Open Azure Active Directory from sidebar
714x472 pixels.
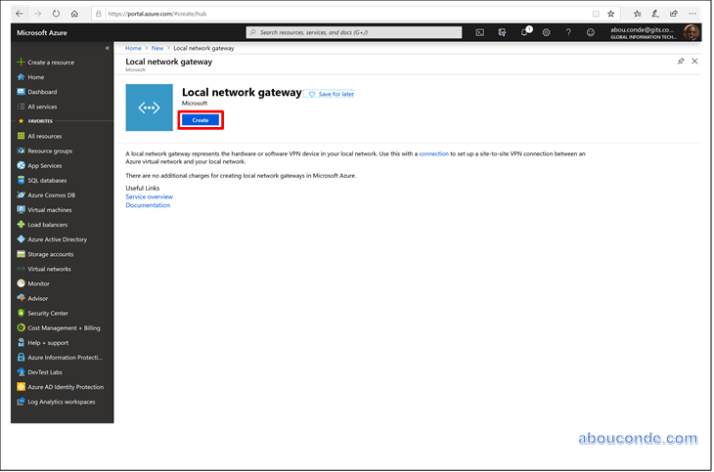pos(57,240)
